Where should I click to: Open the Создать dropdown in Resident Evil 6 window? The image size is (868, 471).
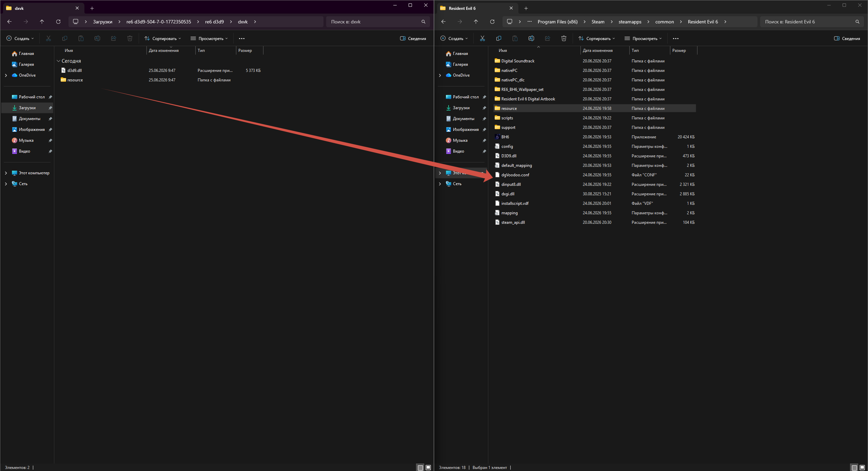click(x=454, y=39)
